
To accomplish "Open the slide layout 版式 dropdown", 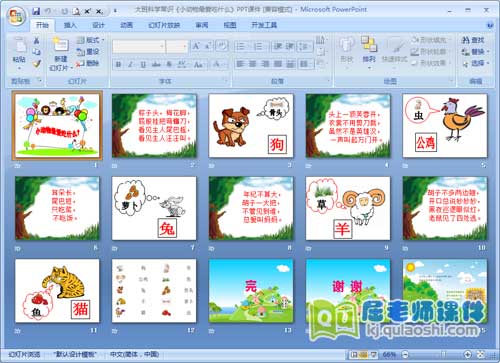I will tap(90, 40).
